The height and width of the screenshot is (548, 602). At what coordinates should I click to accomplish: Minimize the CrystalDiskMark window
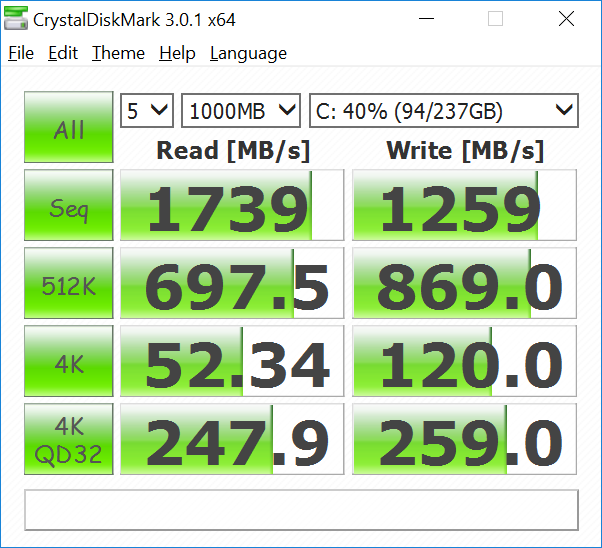426,18
